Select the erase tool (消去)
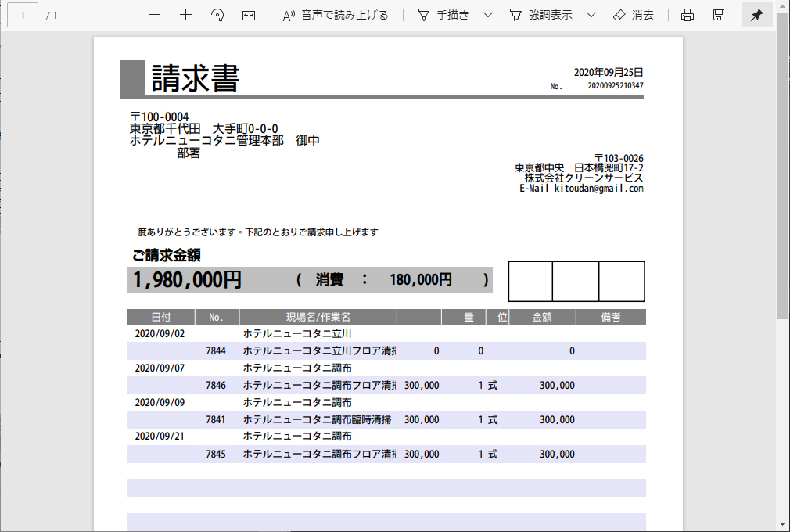790x532 pixels. [x=634, y=15]
